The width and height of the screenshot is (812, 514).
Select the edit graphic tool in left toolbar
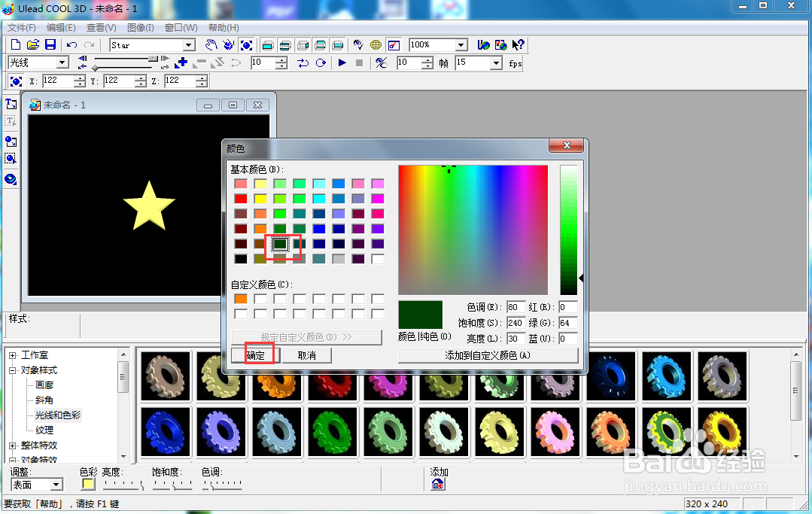(11, 158)
